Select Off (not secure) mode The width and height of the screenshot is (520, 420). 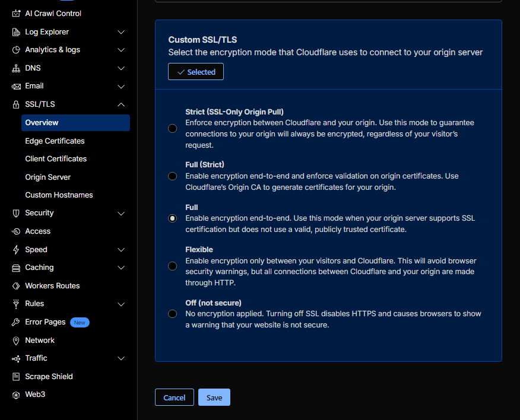click(172, 313)
